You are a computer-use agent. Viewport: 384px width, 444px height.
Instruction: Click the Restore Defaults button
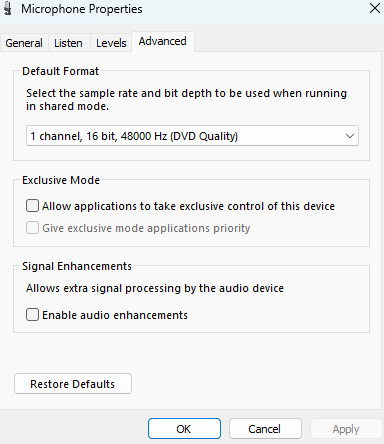(x=73, y=384)
